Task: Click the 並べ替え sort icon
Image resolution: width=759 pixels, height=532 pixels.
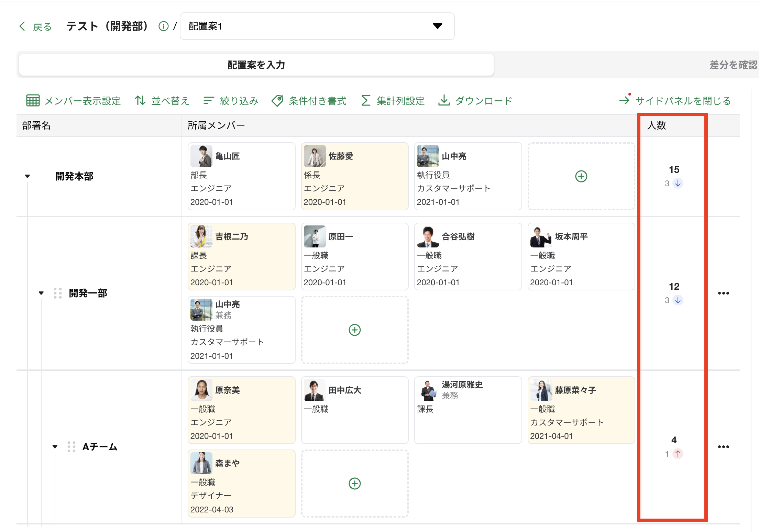Action: [140, 101]
